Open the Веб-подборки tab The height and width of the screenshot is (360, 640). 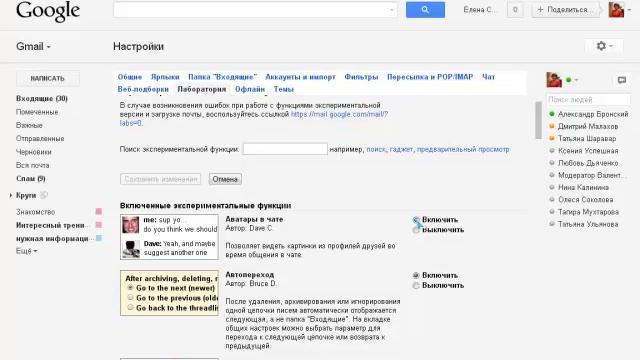pyautogui.click(x=143, y=89)
